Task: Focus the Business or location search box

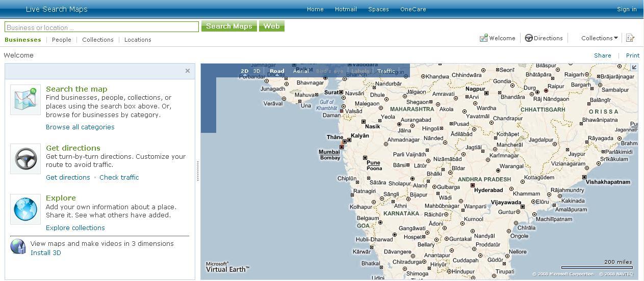Action: click(x=101, y=27)
